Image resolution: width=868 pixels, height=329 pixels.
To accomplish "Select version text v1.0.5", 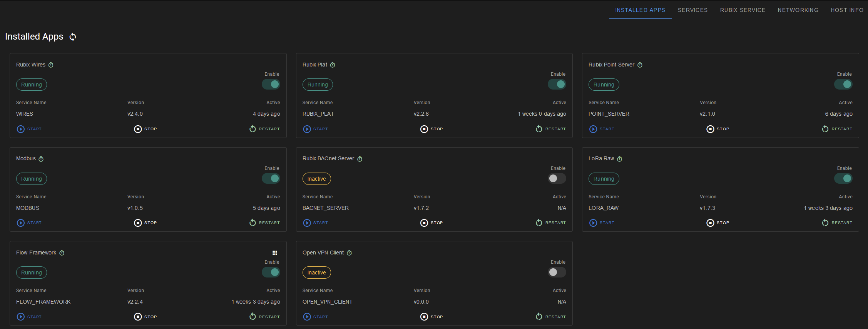I will tap(135, 208).
